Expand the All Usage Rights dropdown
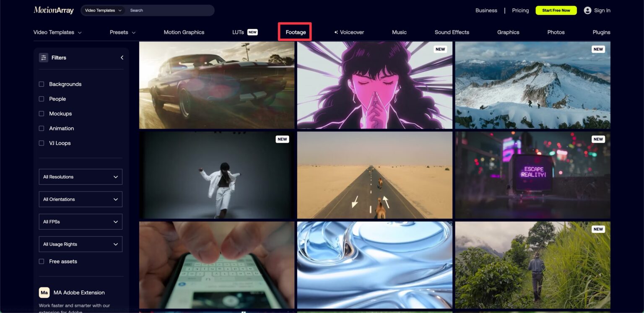 pyautogui.click(x=80, y=244)
